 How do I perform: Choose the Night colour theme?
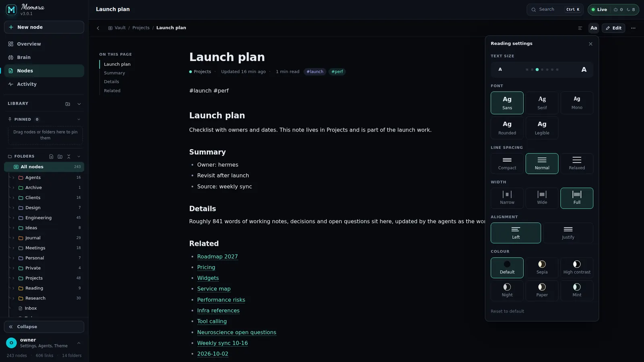(x=507, y=291)
